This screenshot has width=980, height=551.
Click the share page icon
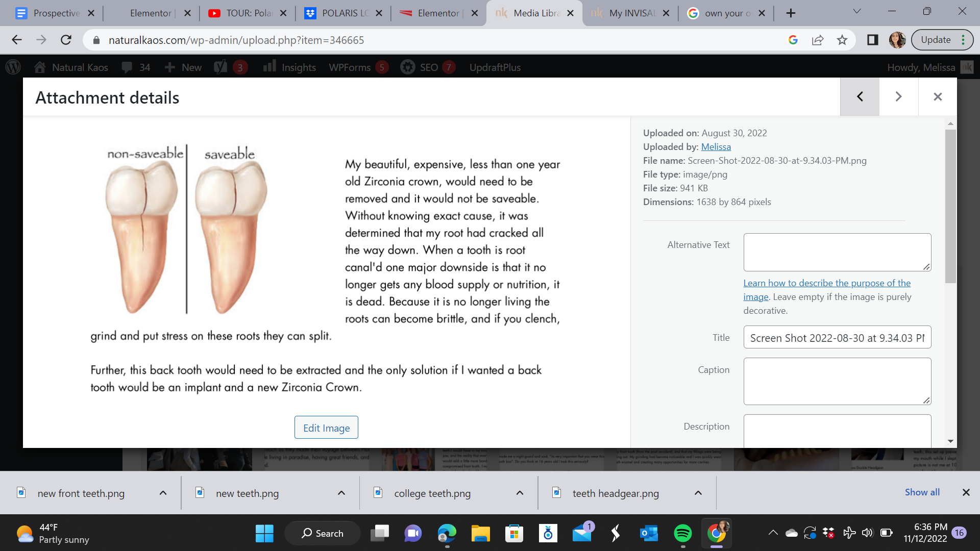click(x=818, y=40)
